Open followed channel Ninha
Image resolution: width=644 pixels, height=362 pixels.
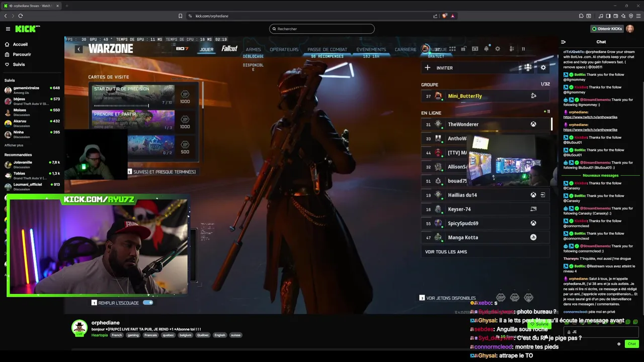32,134
